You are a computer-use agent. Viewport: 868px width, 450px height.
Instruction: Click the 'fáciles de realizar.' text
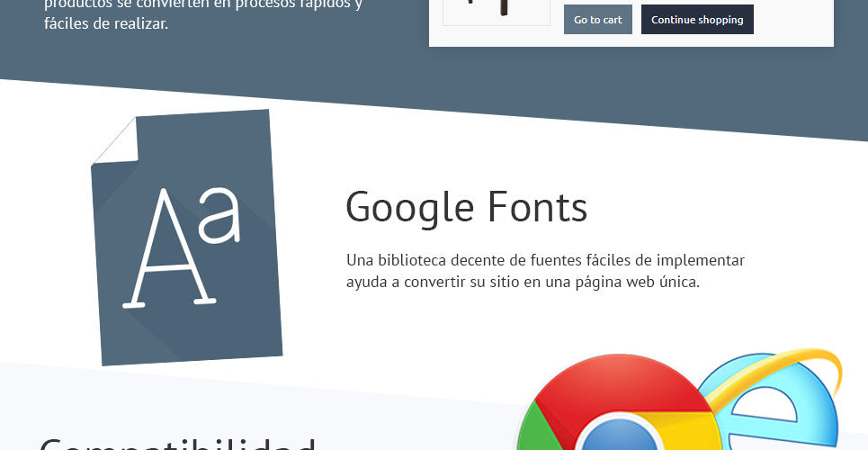point(106,24)
